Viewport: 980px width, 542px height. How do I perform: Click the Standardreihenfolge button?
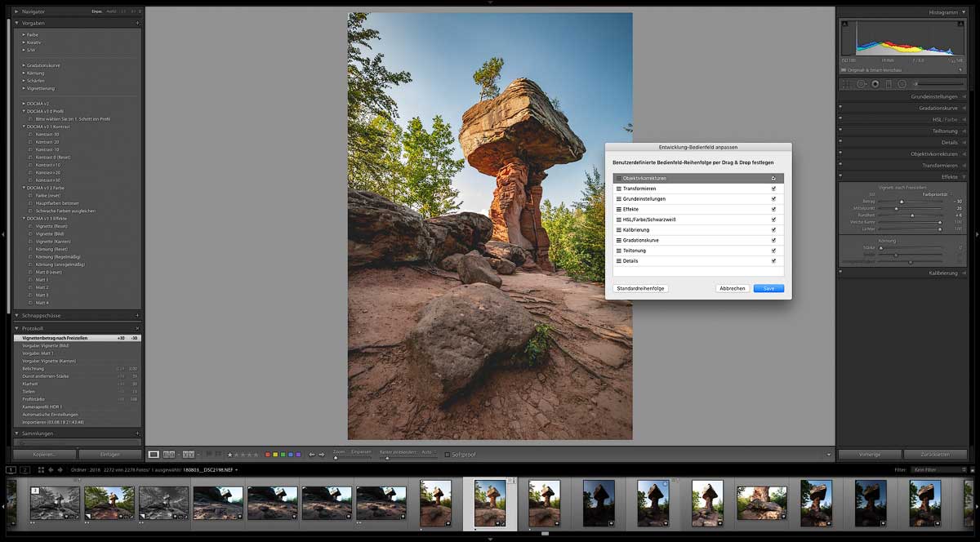641,288
